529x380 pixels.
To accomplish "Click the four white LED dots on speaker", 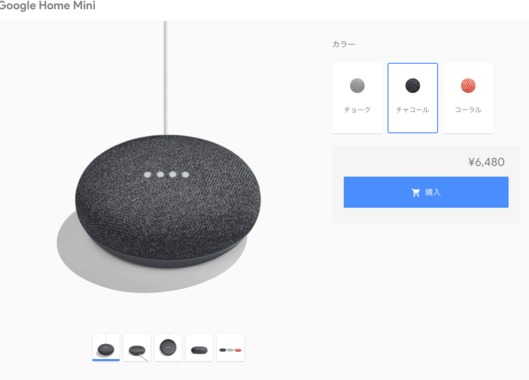I will (x=166, y=174).
